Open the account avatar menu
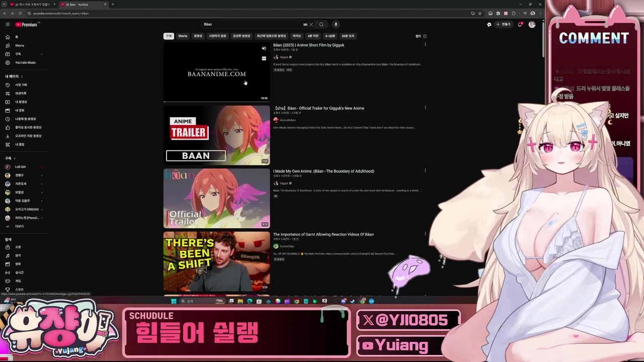 click(x=532, y=24)
